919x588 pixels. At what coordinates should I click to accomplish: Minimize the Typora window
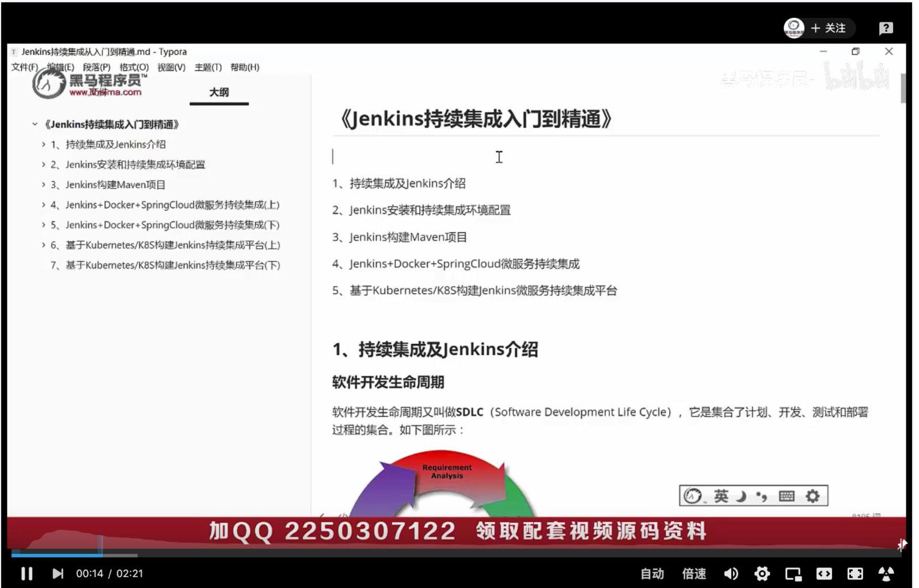pos(823,51)
